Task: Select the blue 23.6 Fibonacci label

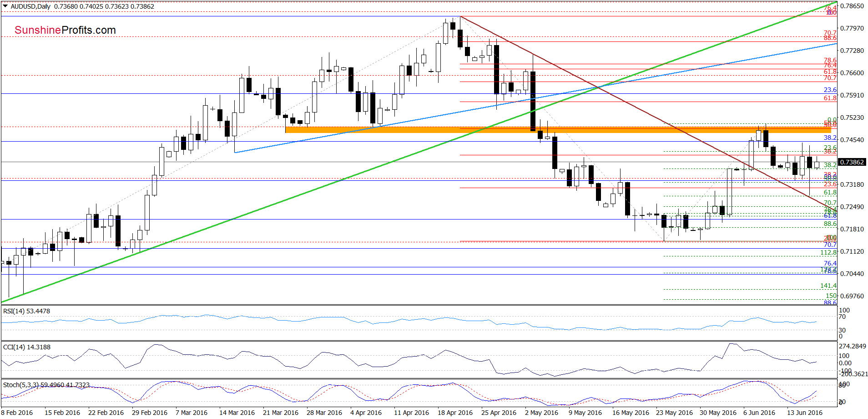Action: [830, 90]
